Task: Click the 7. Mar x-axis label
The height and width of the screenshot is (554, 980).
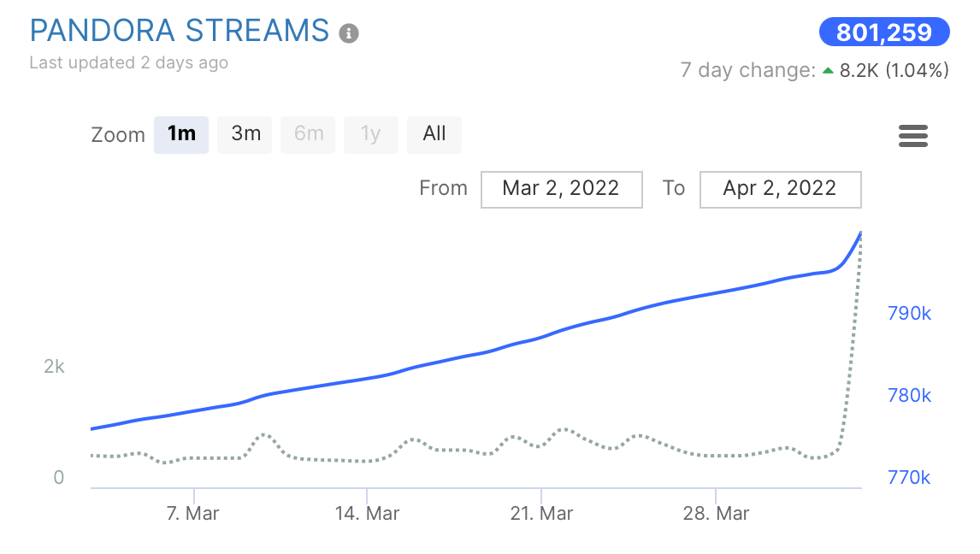Action: [x=194, y=514]
